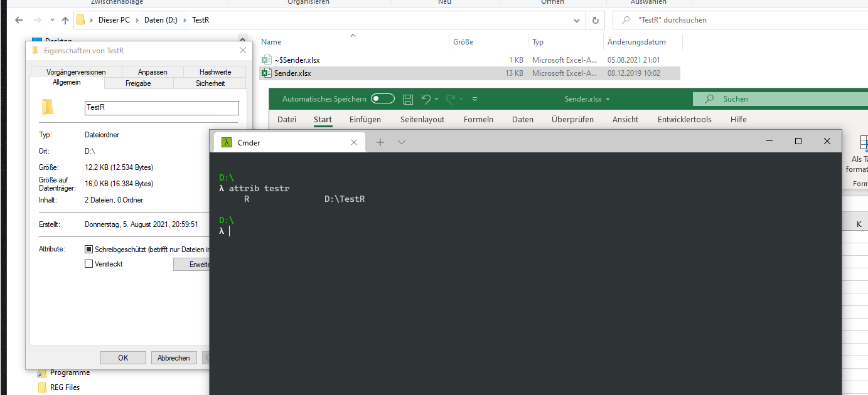Open the Entwicklertools ribbon tab

(685, 119)
